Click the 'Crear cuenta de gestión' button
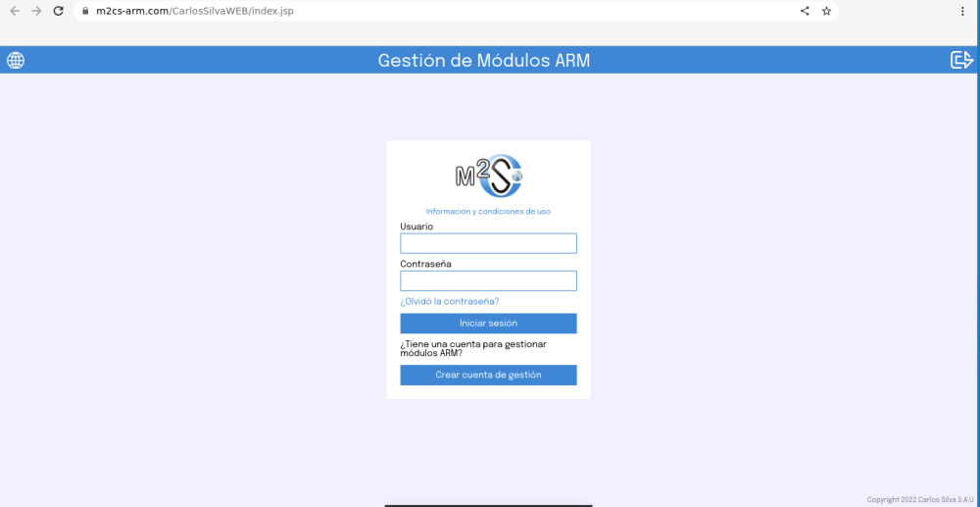Screen dimensions: 980x507 (x=488, y=375)
